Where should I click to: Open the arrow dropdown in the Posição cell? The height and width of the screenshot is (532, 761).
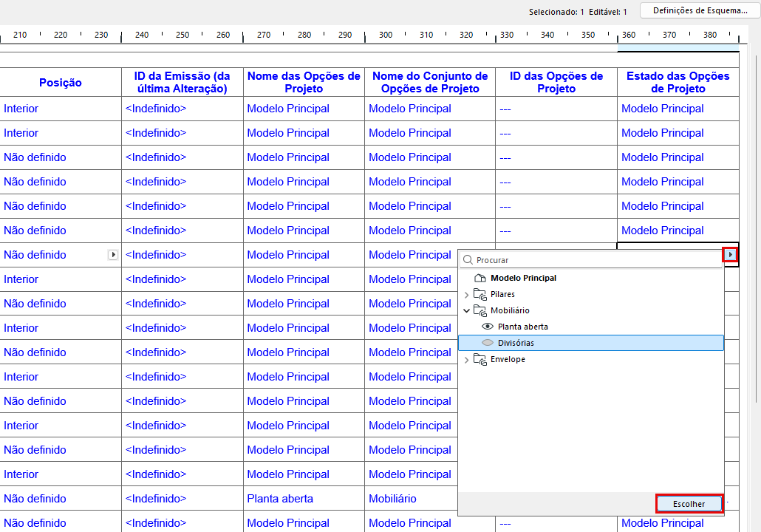point(112,255)
